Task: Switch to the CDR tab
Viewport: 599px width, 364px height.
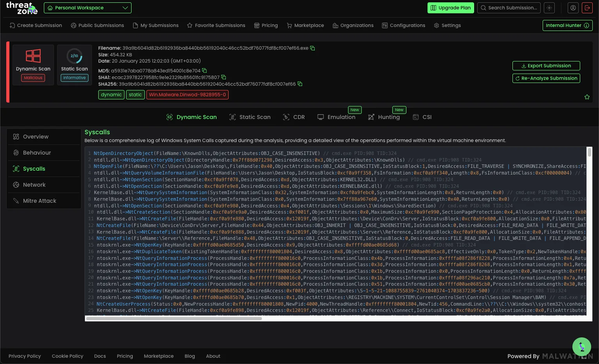Action: point(294,117)
